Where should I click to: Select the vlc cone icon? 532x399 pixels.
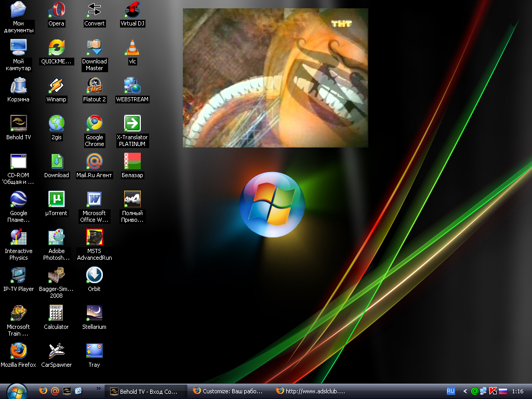click(x=132, y=47)
